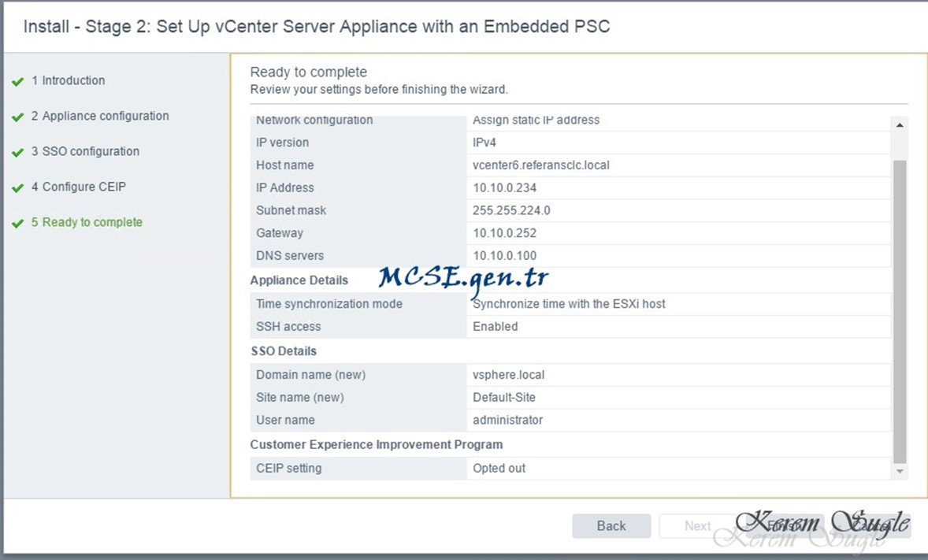
Task: Click the "IP version" row label
Action: pyautogui.click(x=282, y=143)
